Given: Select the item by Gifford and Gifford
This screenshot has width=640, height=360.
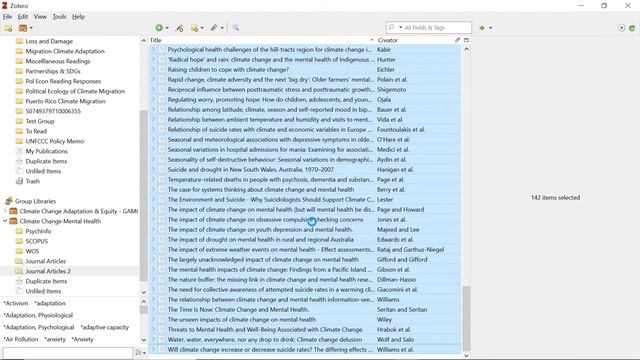Looking at the screenshot, I should point(305,260).
